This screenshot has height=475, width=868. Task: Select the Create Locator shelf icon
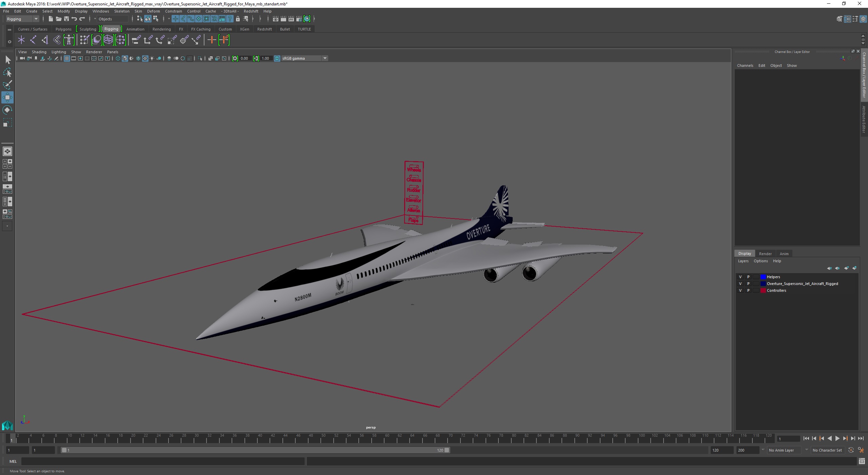[x=21, y=40]
